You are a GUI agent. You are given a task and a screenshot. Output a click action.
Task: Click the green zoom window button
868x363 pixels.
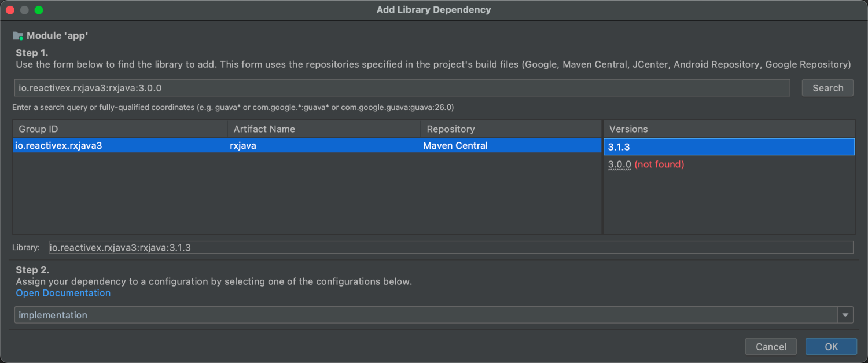[x=39, y=10]
